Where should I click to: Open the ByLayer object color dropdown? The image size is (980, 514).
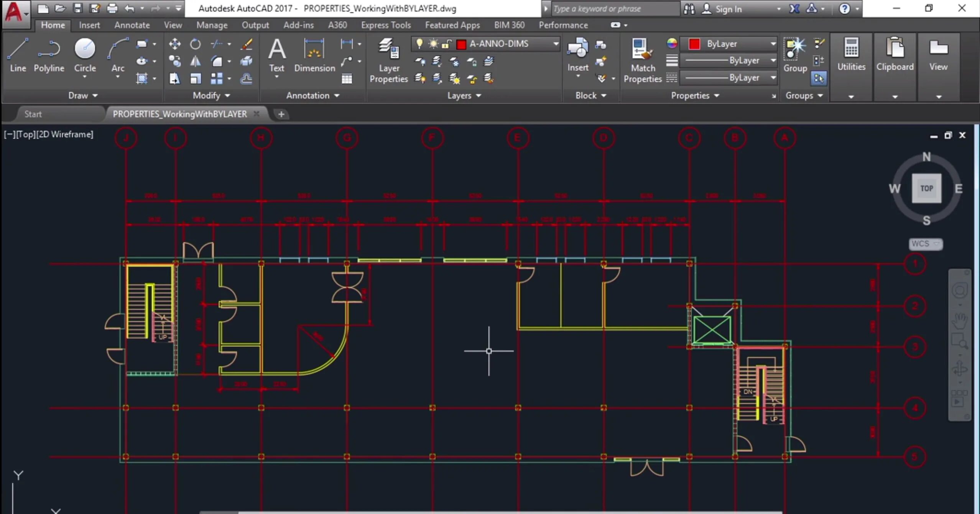click(x=773, y=44)
